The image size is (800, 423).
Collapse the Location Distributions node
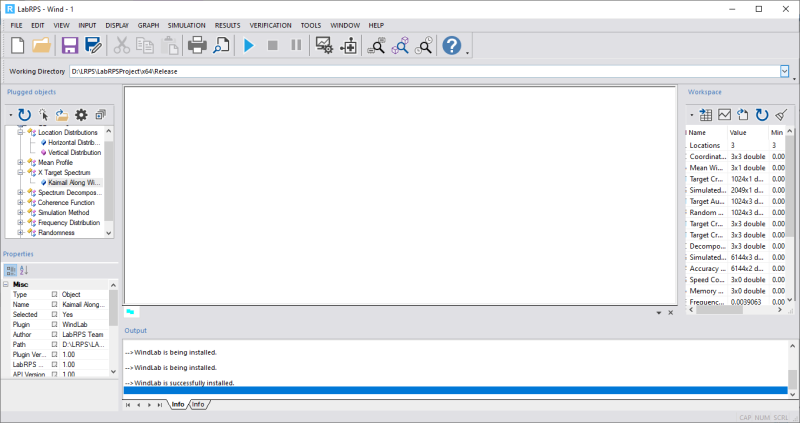(x=21, y=132)
